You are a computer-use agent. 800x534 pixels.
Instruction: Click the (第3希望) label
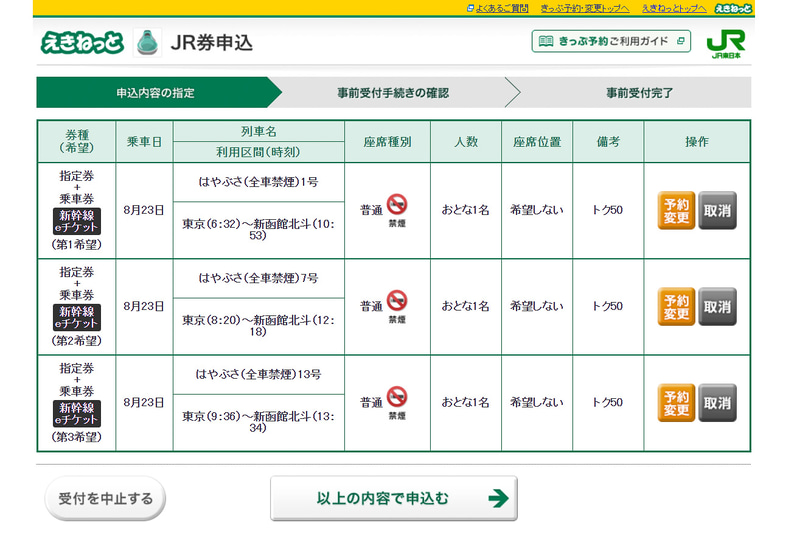(77, 437)
